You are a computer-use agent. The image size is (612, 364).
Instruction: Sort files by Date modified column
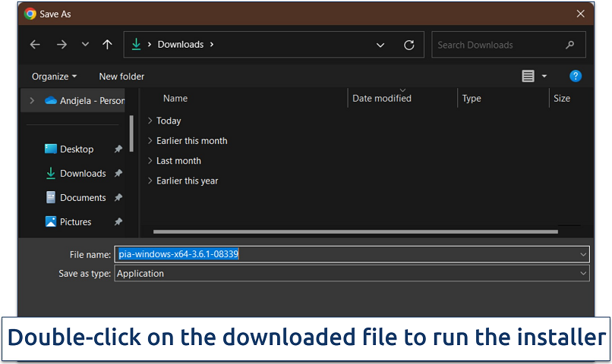coord(382,99)
